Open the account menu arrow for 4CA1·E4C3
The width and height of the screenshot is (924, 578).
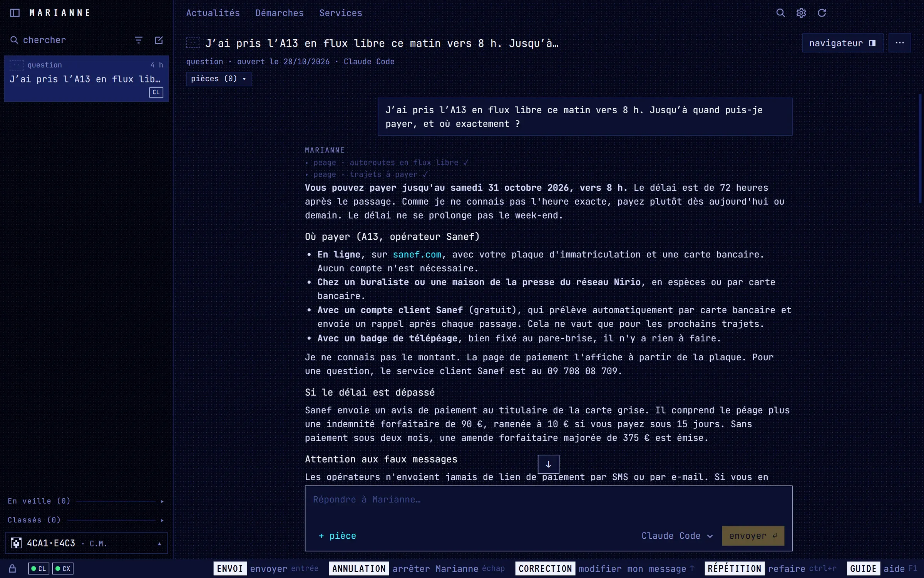(x=159, y=544)
